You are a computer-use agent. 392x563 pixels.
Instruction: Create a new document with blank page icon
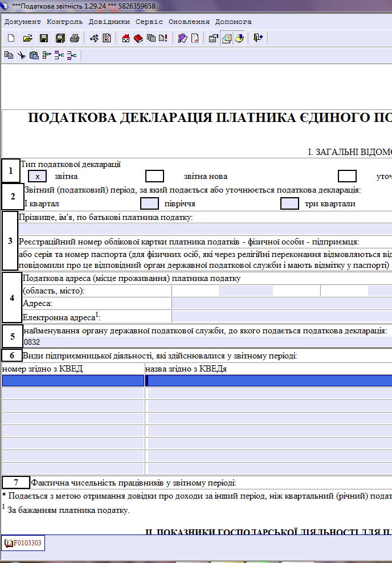11,38
